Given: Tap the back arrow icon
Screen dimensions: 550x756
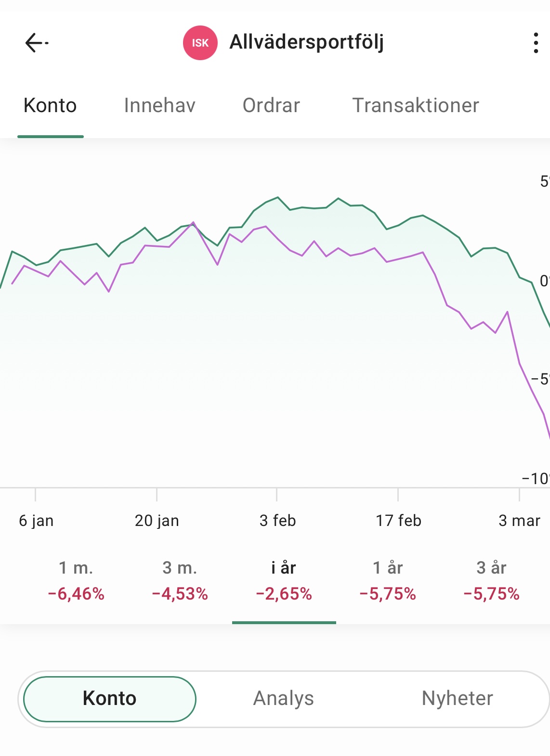Looking at the screenshot, I should pos(36,43).
